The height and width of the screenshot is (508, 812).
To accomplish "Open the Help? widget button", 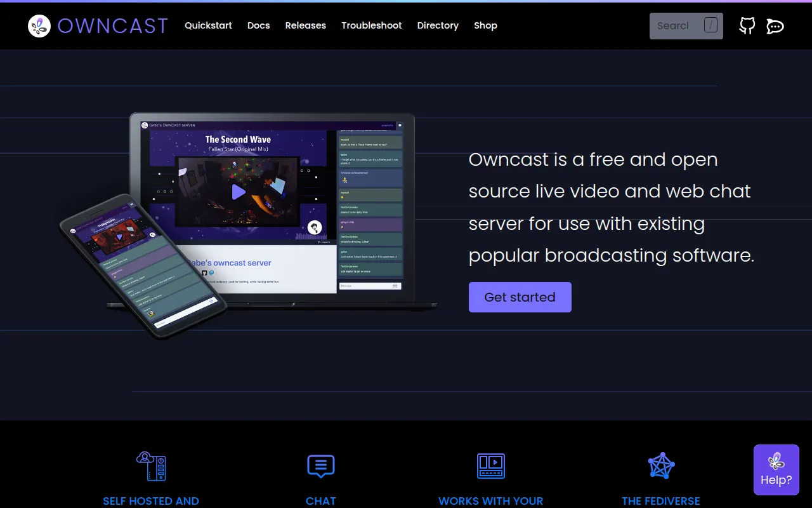I will click(x=776, y=470).
